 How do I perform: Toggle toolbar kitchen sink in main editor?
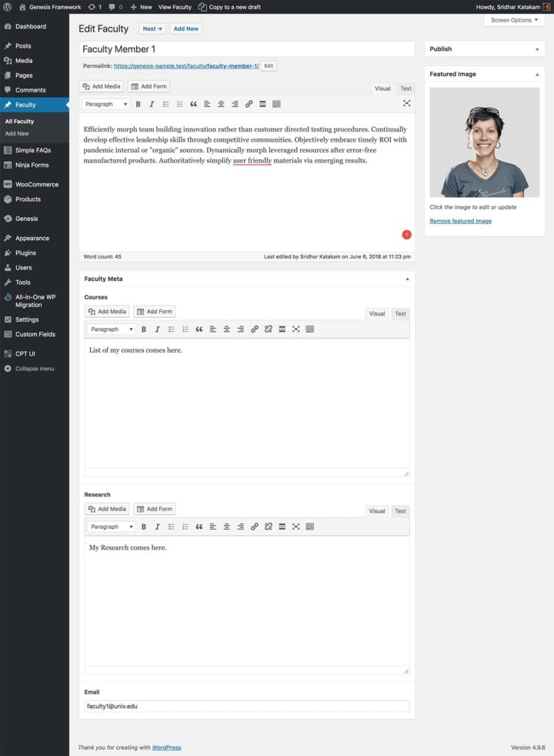[276, 104]
